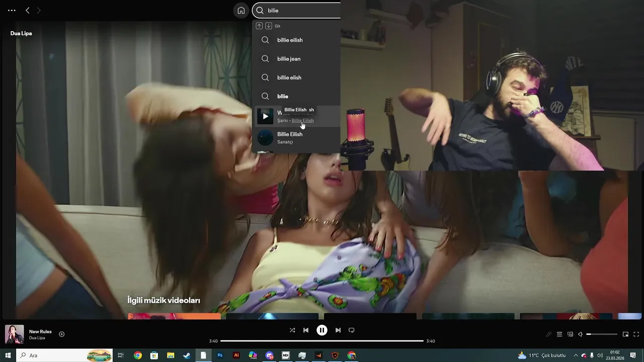This screenshot has width=644, height=362.
Task: Toggle full screen mode
Action: 636,334
